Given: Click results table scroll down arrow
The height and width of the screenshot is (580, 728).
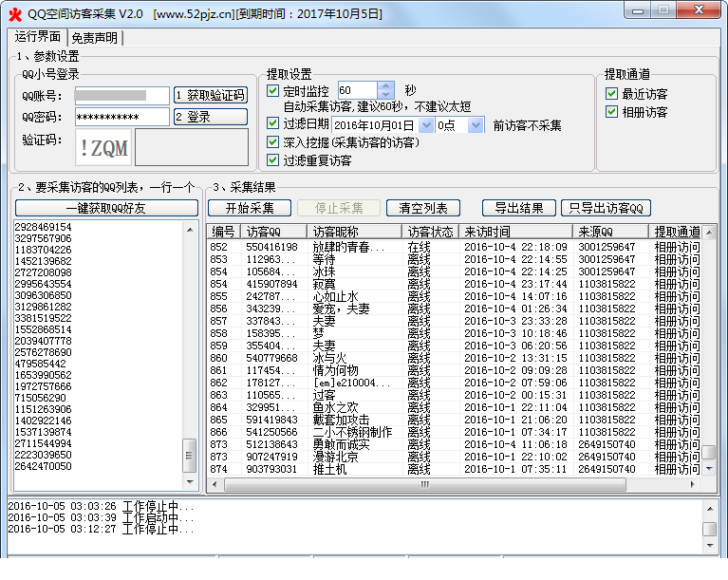Looking at the screenshot, I should click(x=709, y=469).
